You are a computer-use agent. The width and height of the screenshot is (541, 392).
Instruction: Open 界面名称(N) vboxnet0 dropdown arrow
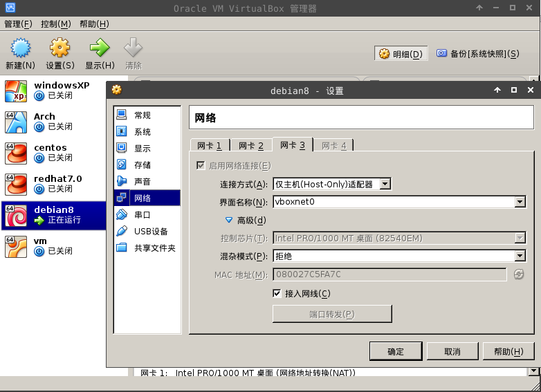pyautogui.click(x=520, y=202)
